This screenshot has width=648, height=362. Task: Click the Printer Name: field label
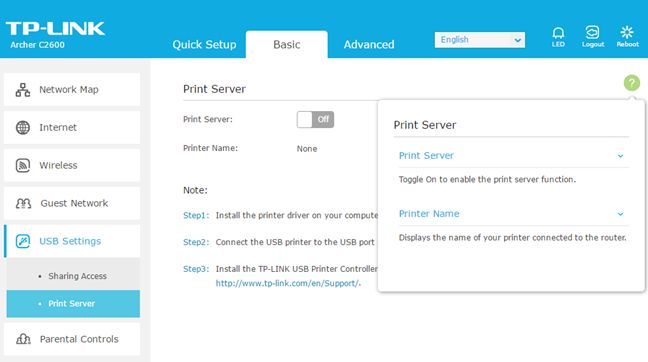coord(210,148)
